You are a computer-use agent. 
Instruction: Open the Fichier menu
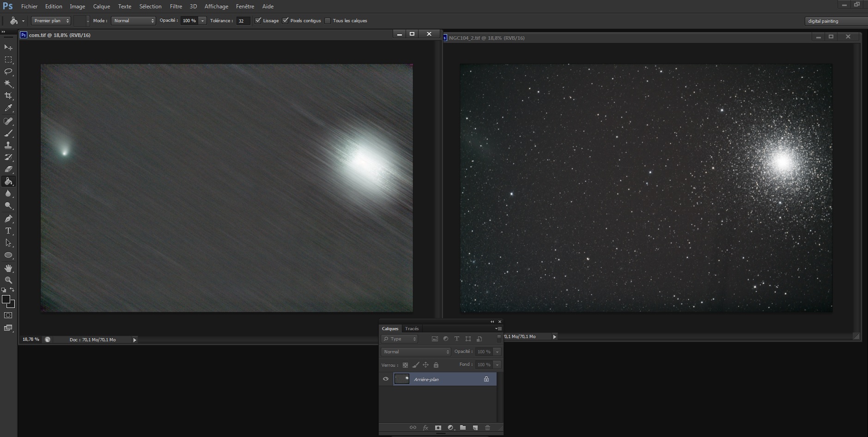(x=29, y=6)
